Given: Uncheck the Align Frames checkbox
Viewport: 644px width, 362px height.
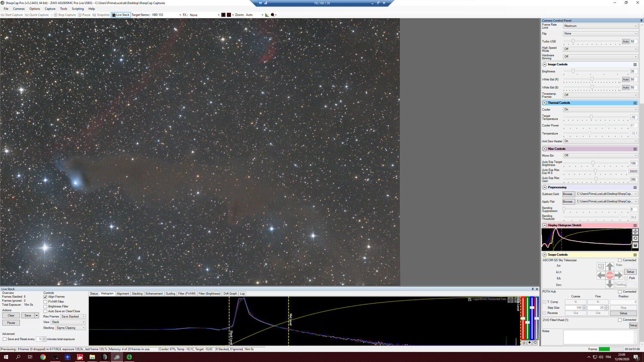Looking at the screenshot, I should point(46,297).
